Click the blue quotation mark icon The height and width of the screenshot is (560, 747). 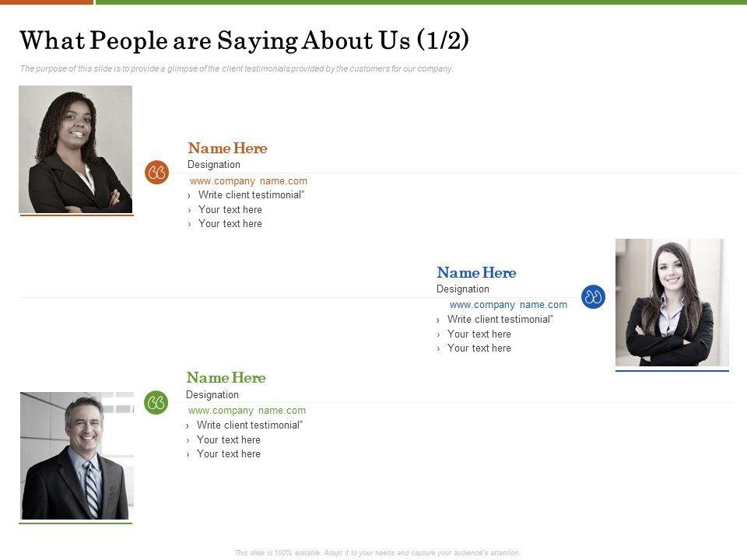tap(593, 296)
